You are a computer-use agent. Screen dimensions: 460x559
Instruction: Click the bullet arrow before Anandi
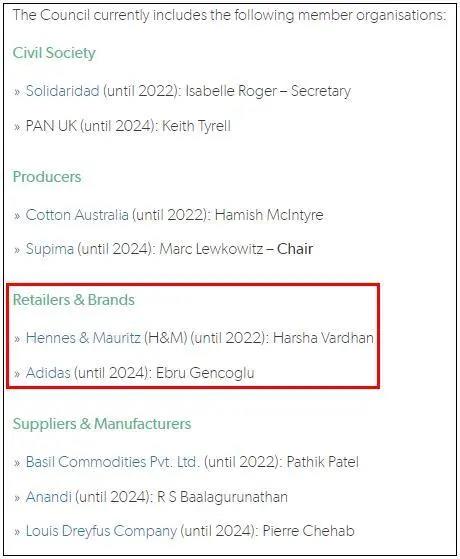[17, 498]
